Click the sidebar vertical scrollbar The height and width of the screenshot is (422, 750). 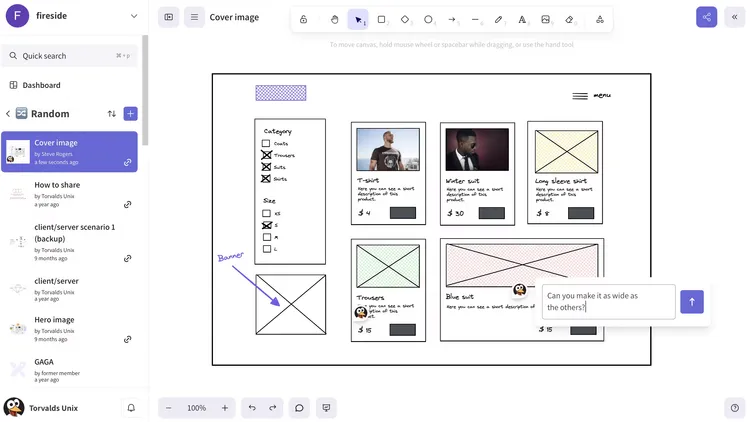[145, 90]
